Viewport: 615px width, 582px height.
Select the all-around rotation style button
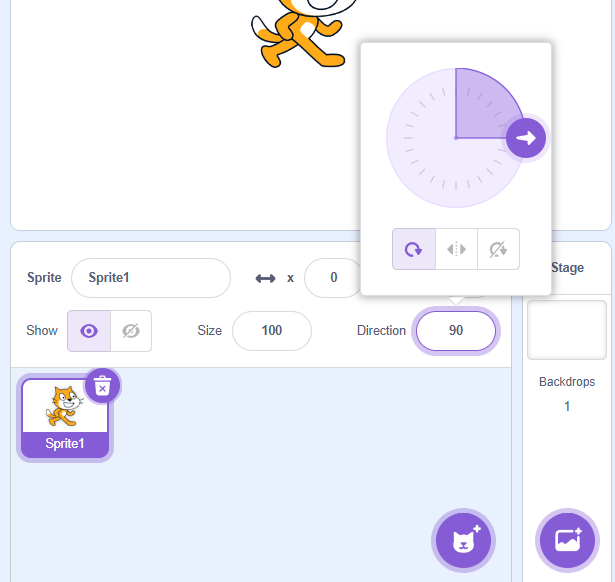tap(414, 249)
